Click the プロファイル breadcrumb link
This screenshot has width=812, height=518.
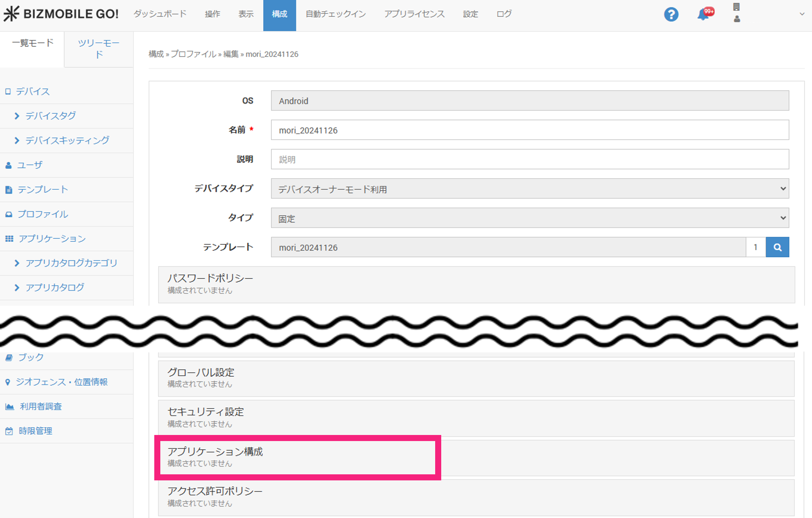pos(193,54)
